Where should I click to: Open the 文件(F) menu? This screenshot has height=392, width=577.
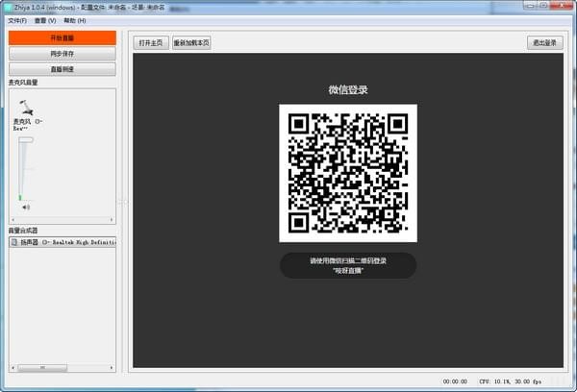click(x=17, y=20)
